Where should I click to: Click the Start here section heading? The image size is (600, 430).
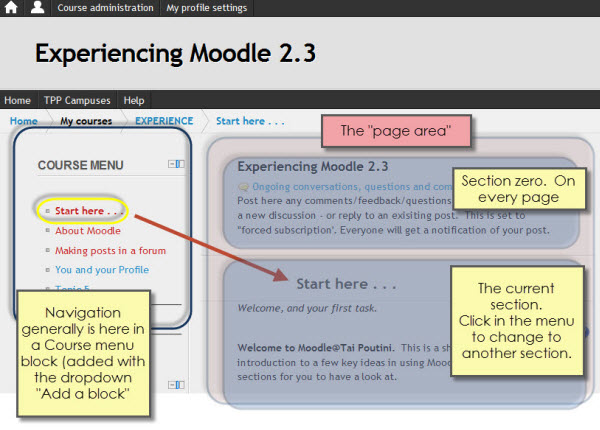[x=347, y=284]
